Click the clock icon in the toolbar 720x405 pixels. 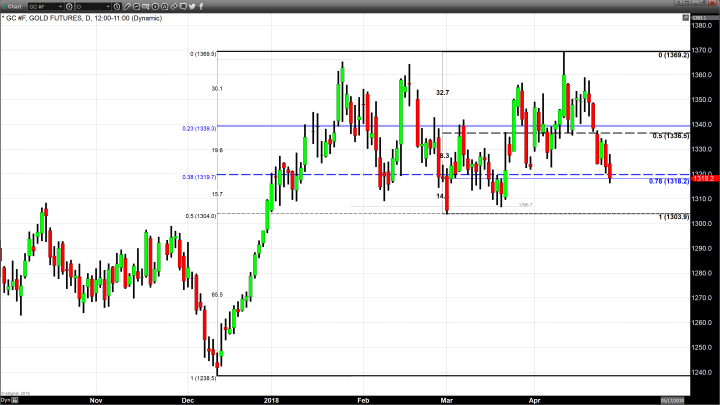point(118,6)
